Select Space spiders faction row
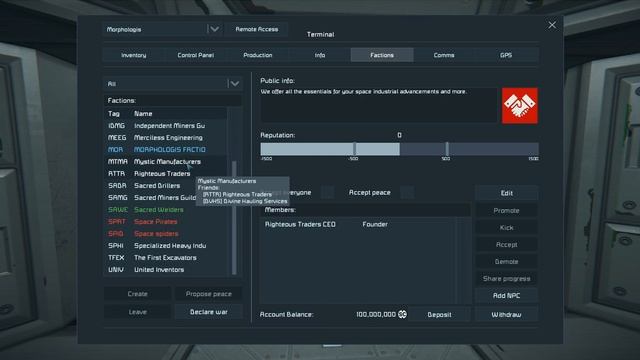This screenshot has width=640, height=360. [165, 234]
